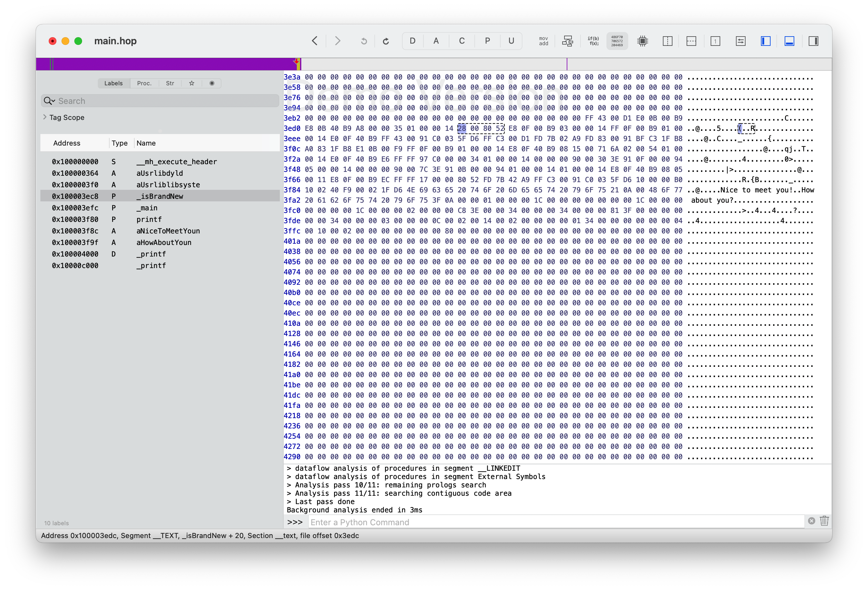868x590 pixels.
Task: Mark as procedure with P button
Action: 487,41
